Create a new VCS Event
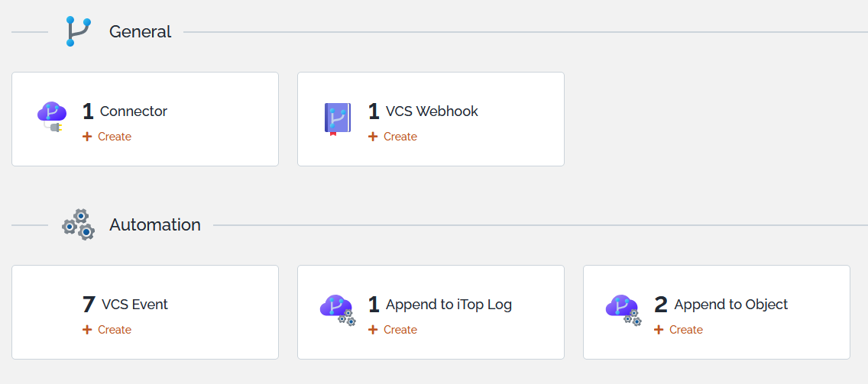The width and height of the screenshot is (868, 384). click(x=107, y=330)
